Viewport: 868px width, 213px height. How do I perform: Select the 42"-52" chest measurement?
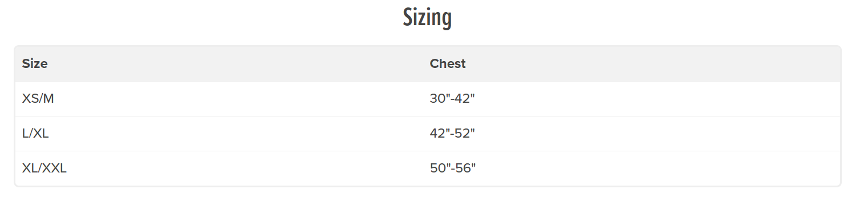pyautogui.click(x=452, y=134)
